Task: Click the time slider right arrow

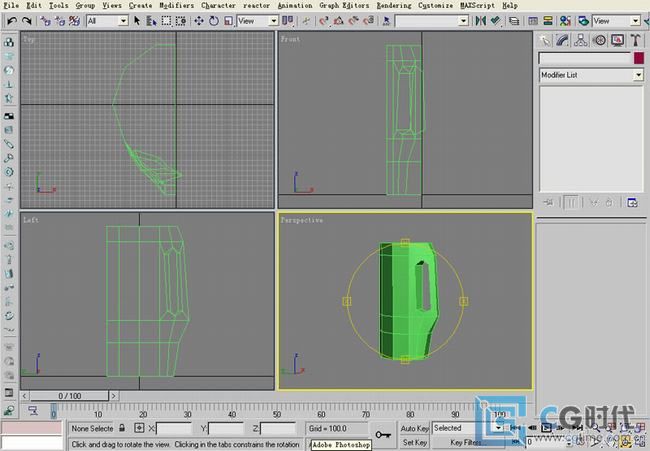Action: tap(114, 396)
